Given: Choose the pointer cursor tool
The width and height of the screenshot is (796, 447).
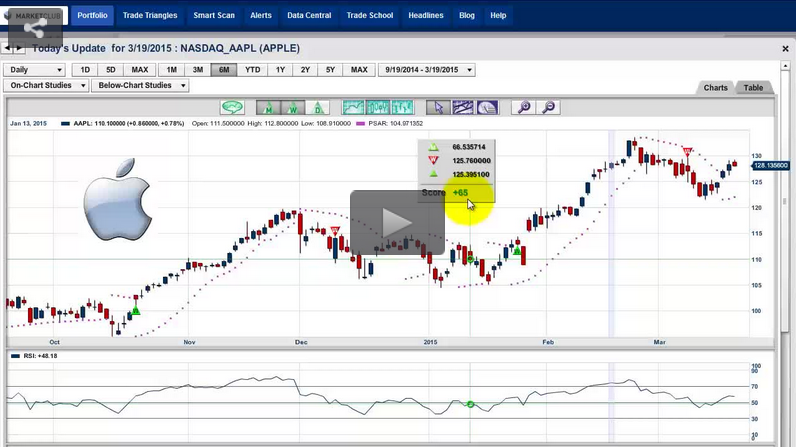Looking at the screenshot, I should pos(438,107).
